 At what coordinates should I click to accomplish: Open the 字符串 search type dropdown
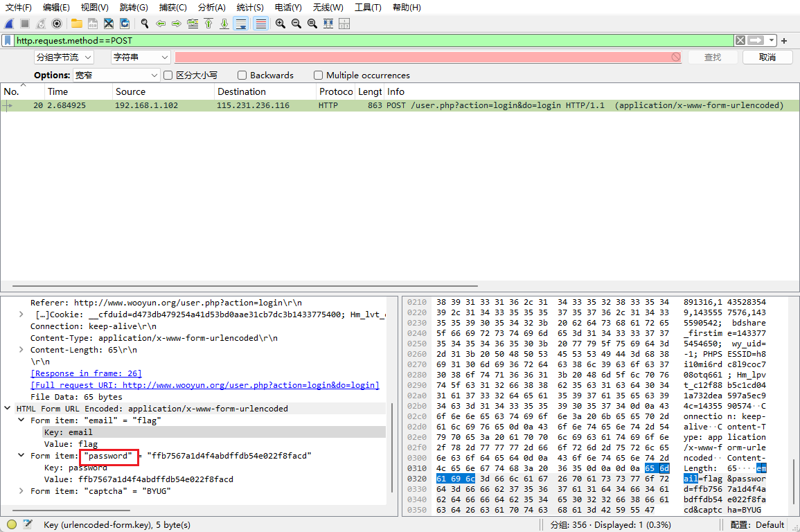[x=141, y=57]
